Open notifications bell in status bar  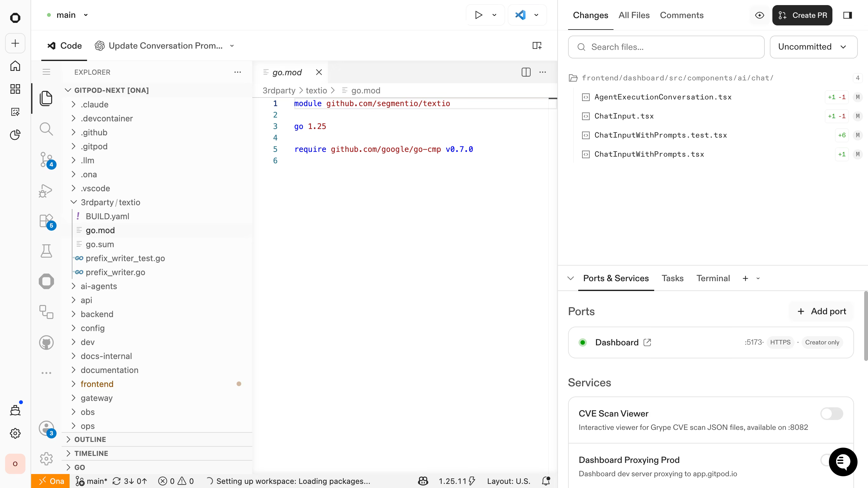pos(546,481)
